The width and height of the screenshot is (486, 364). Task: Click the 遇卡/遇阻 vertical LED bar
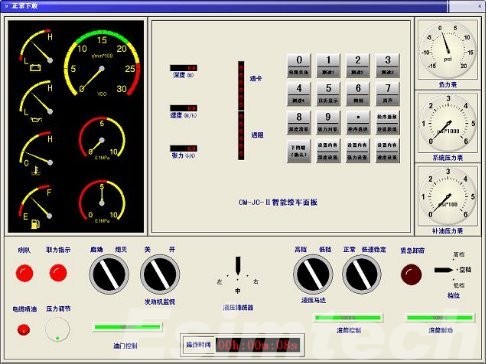pyautogui.click(x=241, y=110)
